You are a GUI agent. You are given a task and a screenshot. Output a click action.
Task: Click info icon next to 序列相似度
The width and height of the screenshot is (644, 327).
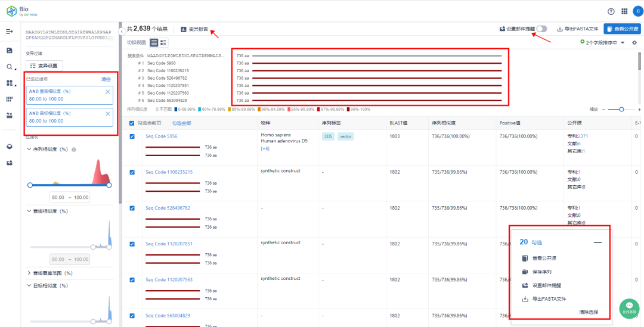pos(74,150)
